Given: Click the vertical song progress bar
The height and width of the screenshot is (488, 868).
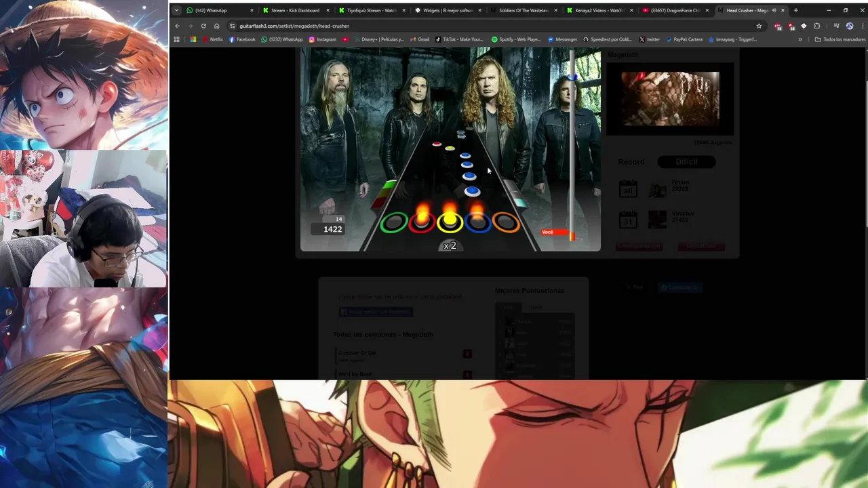Looking at the screenshot, I should (x=572, y=146).
